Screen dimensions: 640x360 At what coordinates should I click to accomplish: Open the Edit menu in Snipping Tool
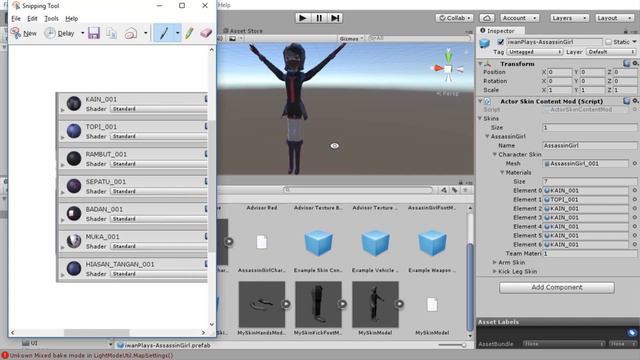[32, 18]
